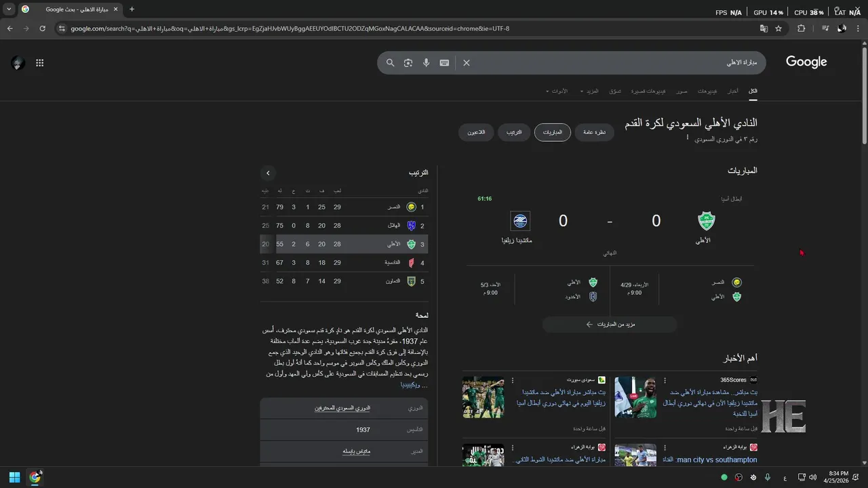This screenshot has width=868, height=488.
Task: Click the Chrome icon on the taskbar
Action: click(35, 477)
